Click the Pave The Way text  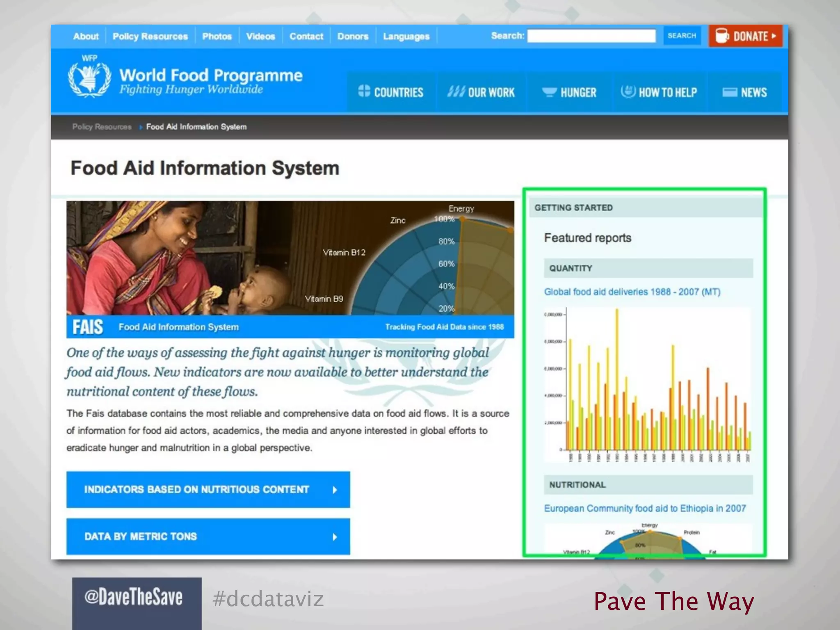click(674, 602)
